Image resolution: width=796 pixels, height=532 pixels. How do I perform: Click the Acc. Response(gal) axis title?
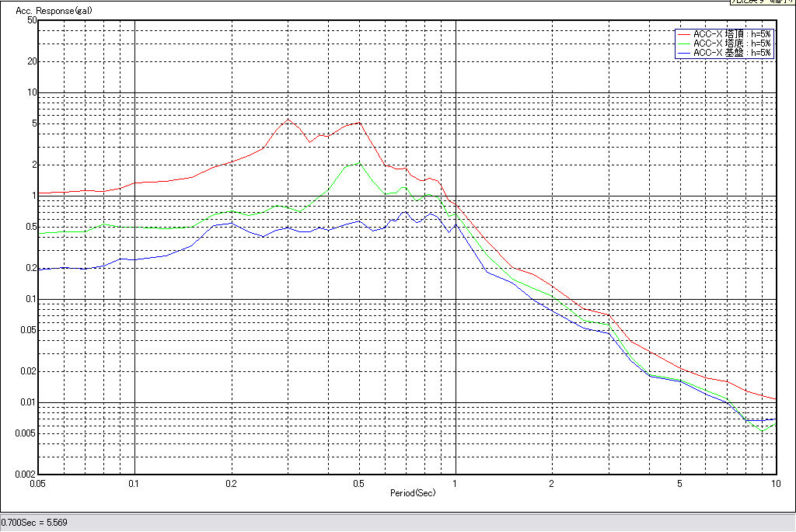click(49, 12)
